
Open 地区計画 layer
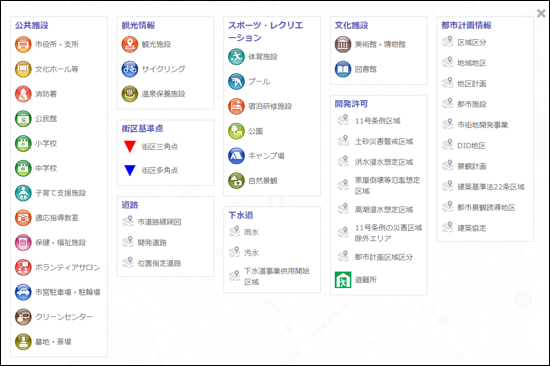tap(464, 84)
